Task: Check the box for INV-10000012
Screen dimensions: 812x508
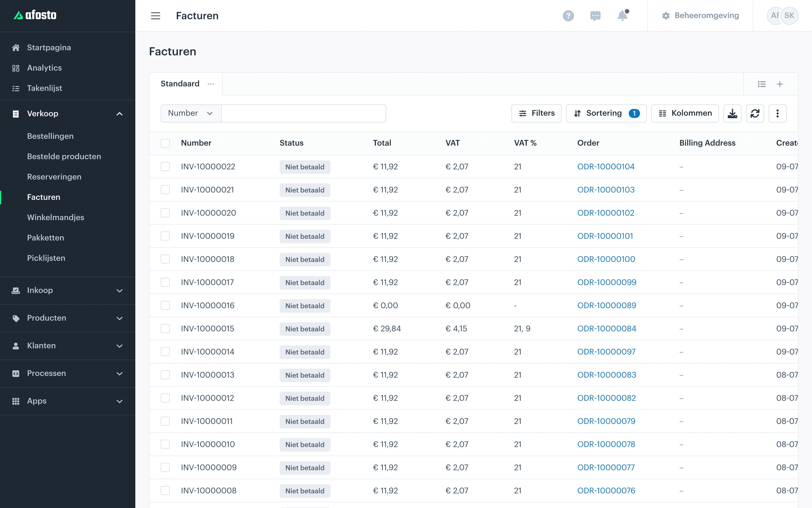Action: tap(165, 398)
